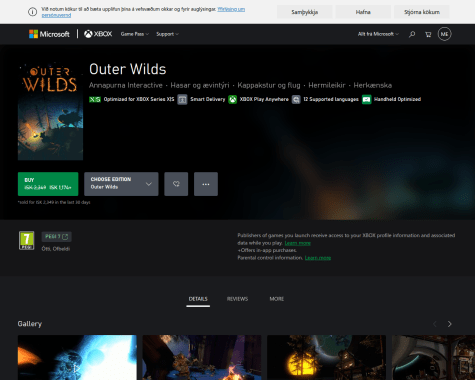Click the Xbox Play Anywhere icon
The image size is (475, 380).
tap(232, 99)
